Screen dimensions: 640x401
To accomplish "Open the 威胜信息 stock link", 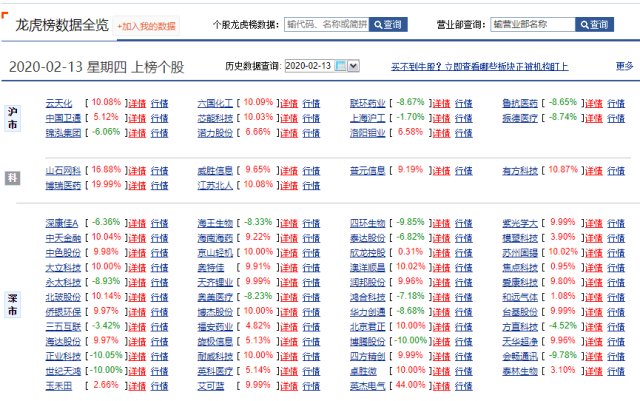I will [x=215, y=171].
